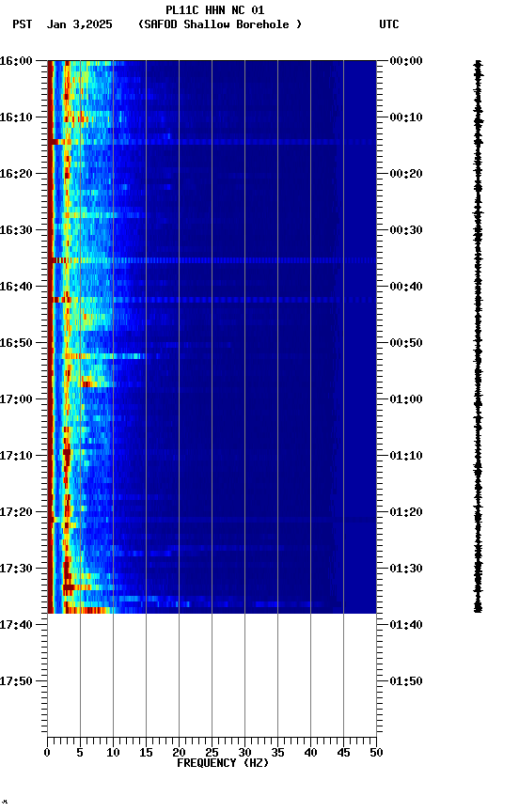
Task: Click the 17:40 PST time label
Action: tap(16, 626)
